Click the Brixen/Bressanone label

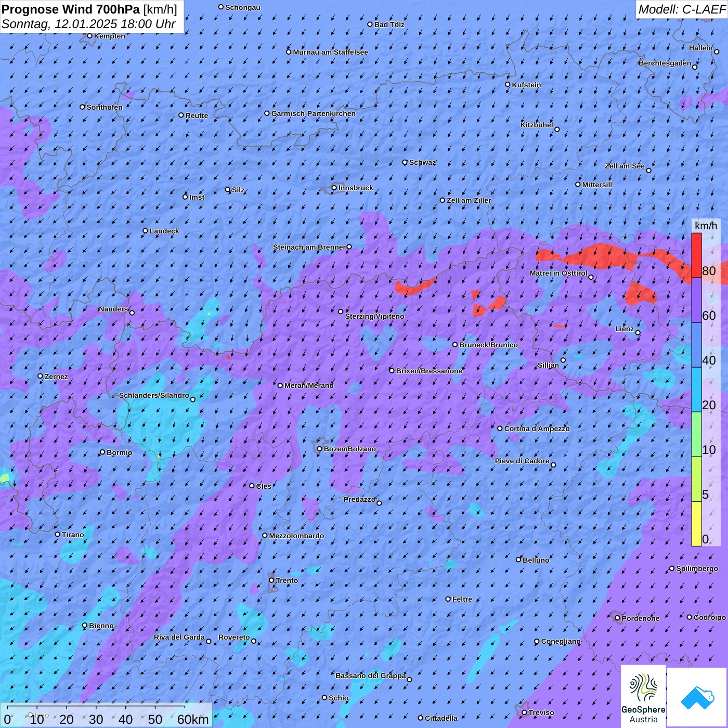pos(429,371)
